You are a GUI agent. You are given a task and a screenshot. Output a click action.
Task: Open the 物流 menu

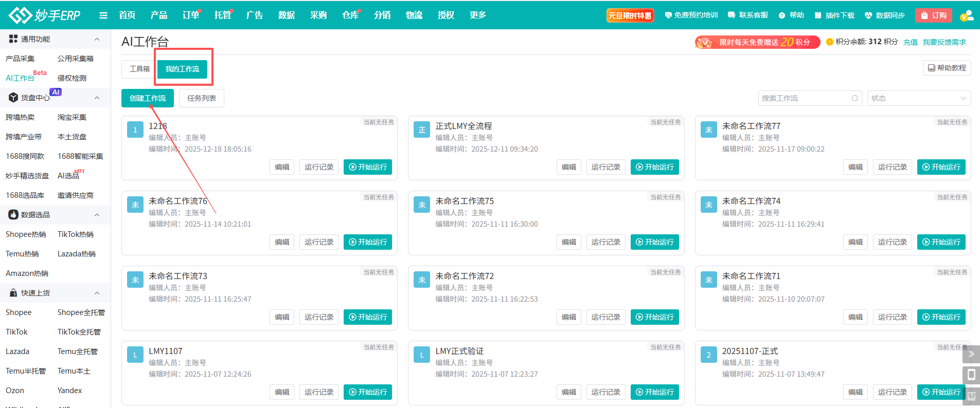tap(414, 15)
